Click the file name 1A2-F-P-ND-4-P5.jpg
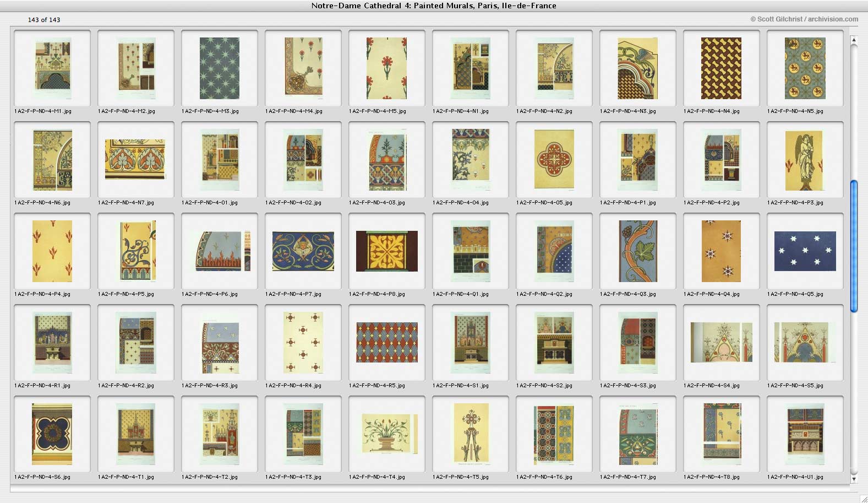This screenshot has height=503, width=868. (x=126, y=294)
